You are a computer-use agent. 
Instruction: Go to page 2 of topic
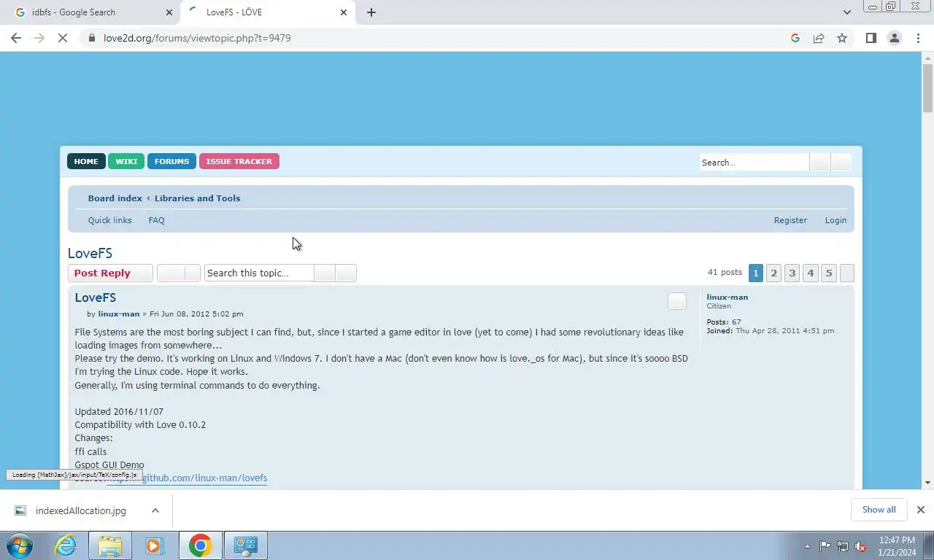point(774,273)
